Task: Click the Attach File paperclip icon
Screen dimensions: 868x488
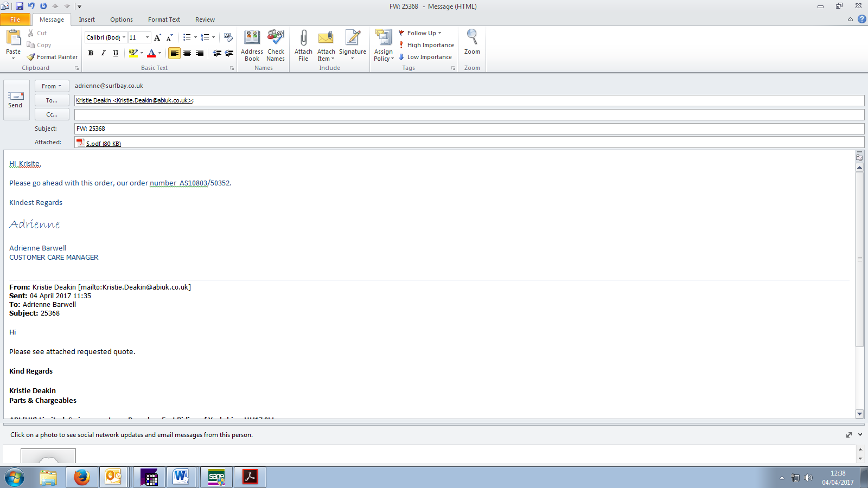Action: pyautogui.click(x=303, y=39)
